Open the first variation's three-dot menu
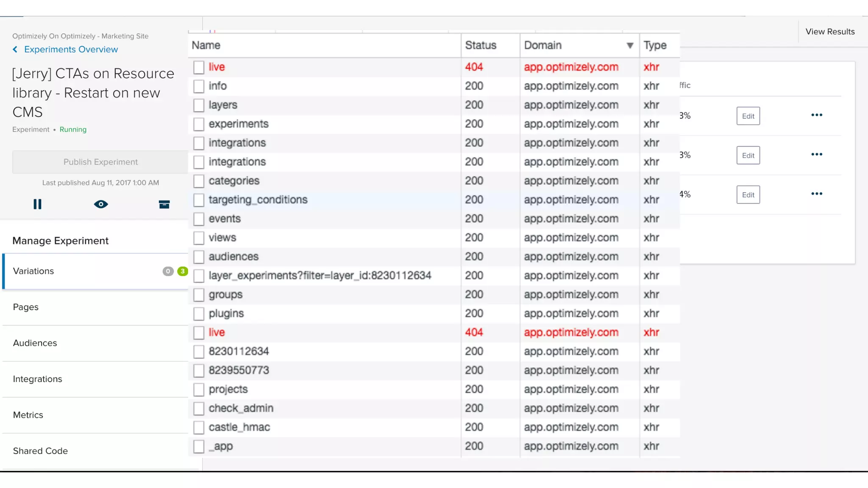 point(816,115)
